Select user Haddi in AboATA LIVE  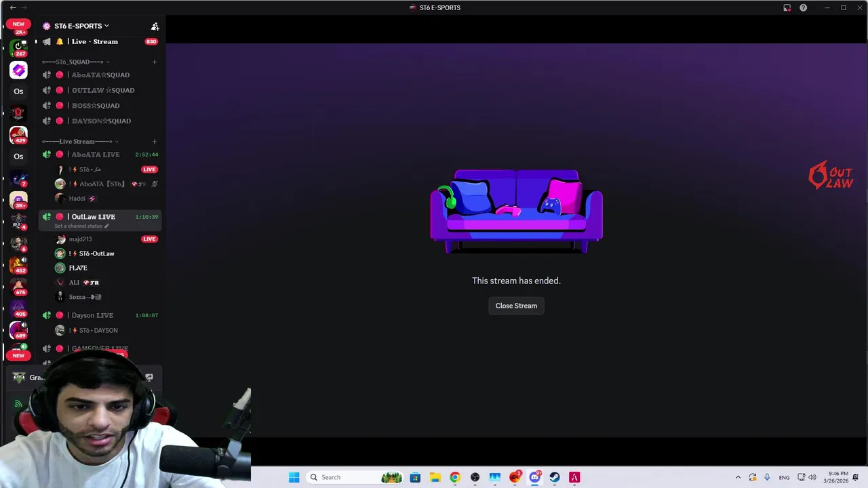pyautogui.click(x=77, y=199)
